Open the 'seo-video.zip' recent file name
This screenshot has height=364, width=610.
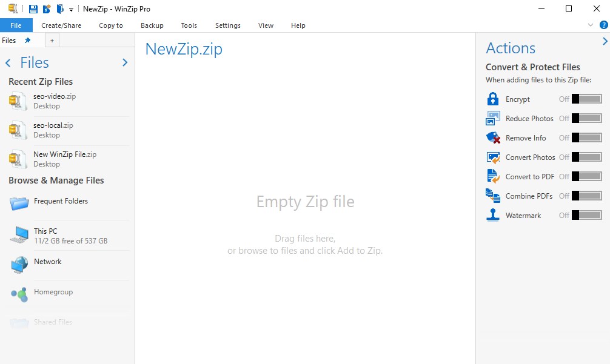tap(55, 96)
